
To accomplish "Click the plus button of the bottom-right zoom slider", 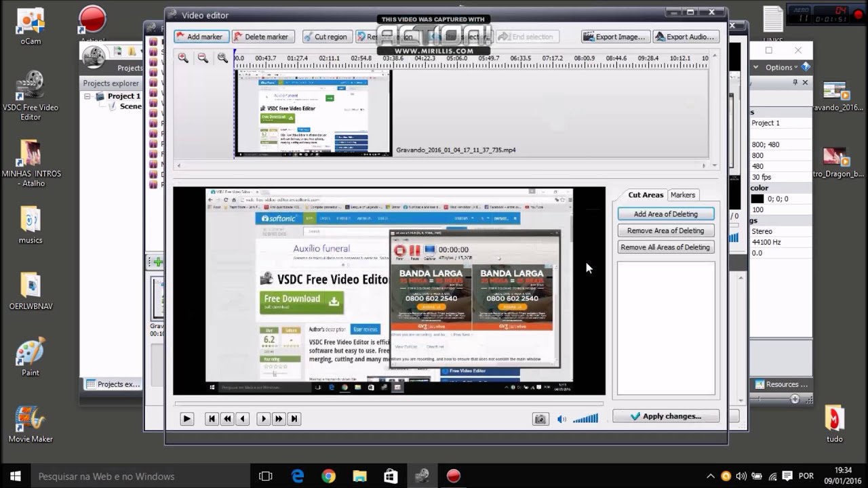I will pos(795,399).
